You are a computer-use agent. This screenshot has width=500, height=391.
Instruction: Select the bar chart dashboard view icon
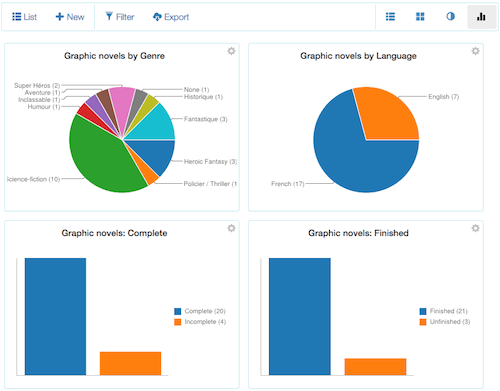click(x=481, y=17)
